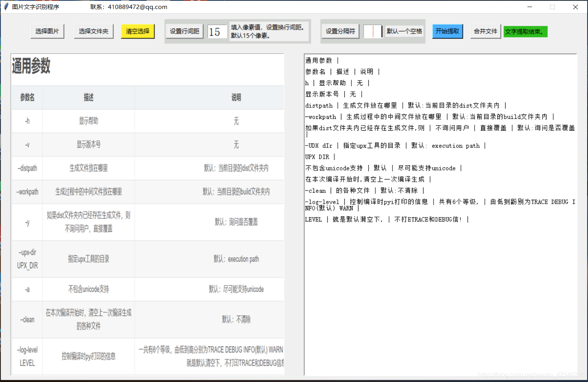The height and width of the screenshot is (382, 588).
Task: Click 生成过程中的中间文件放在哪里 cell in preview
Action: tap(89, 192)
